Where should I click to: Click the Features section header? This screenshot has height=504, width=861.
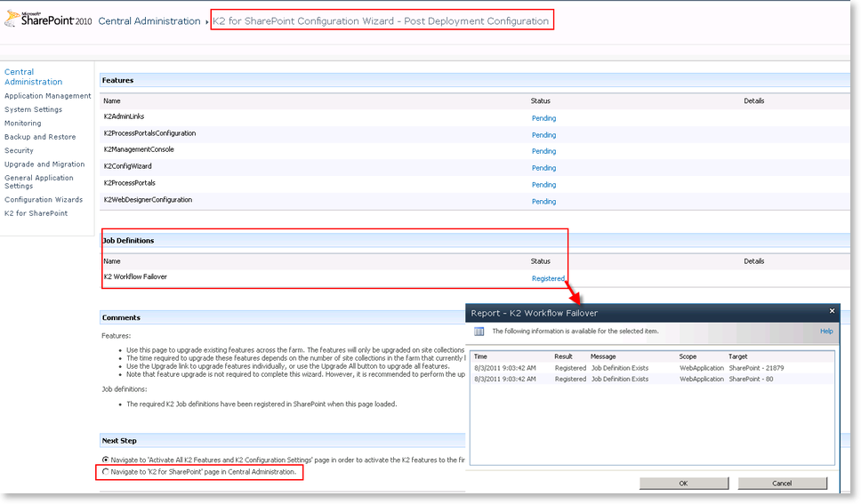click(117, 80)
